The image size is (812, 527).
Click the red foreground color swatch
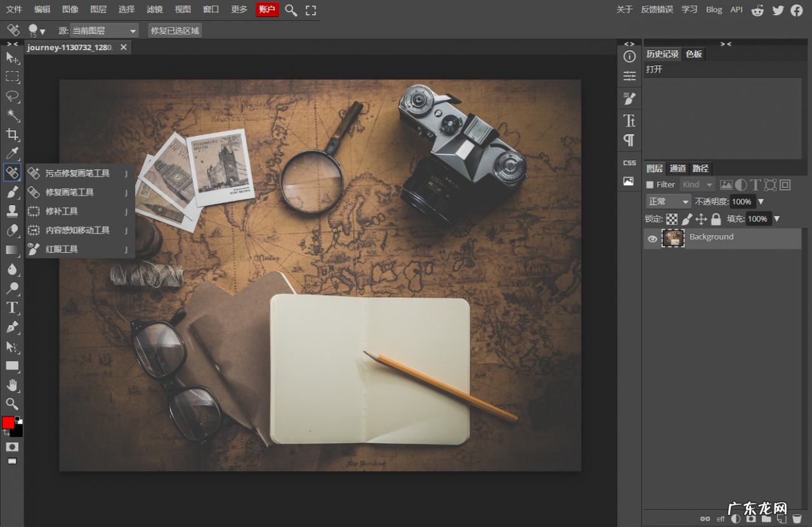tap(8, 423)
